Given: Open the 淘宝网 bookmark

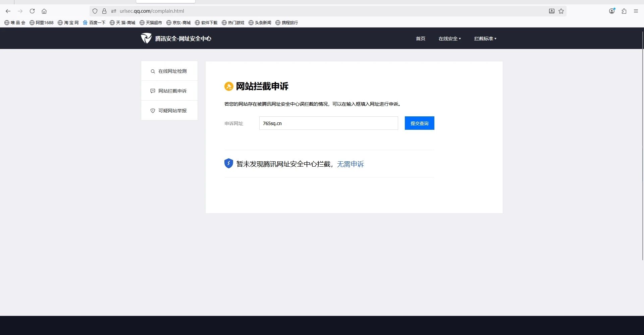Looking at the screenshot, I should point(68,23).
